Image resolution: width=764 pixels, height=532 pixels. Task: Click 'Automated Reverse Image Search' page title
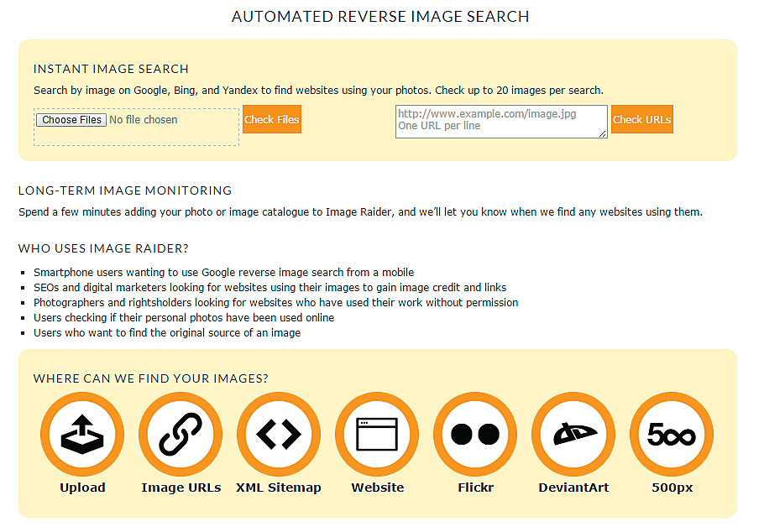[x=380, y=17]
